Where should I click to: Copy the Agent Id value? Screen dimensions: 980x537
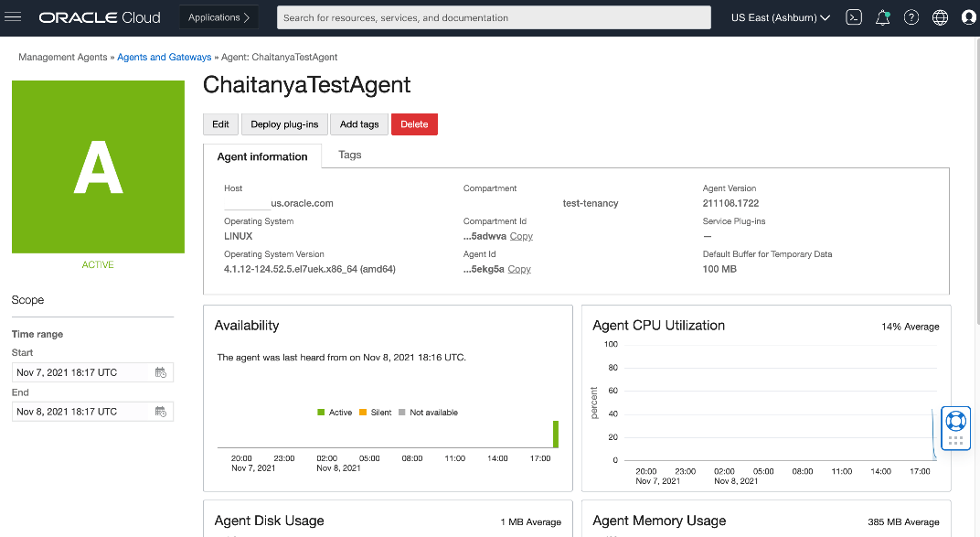tap(519, 270)
